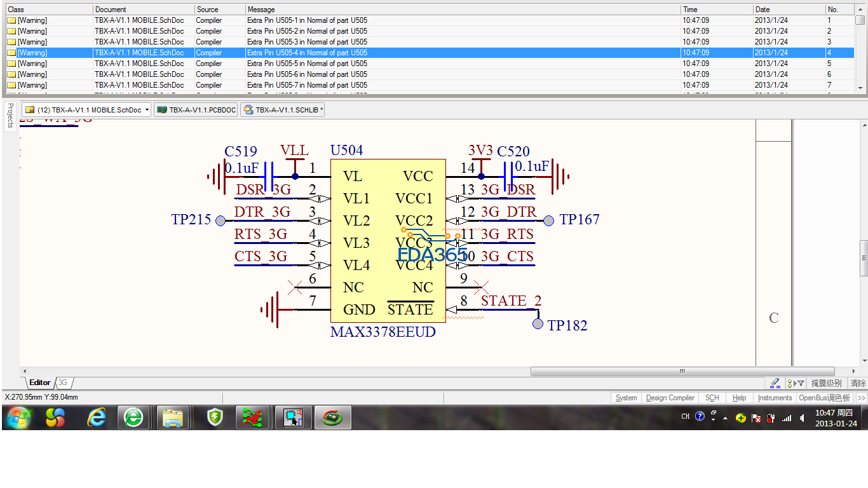Click the highlighter pen icon in status bar
Screen dimensions: 868x488
point(775,383)
